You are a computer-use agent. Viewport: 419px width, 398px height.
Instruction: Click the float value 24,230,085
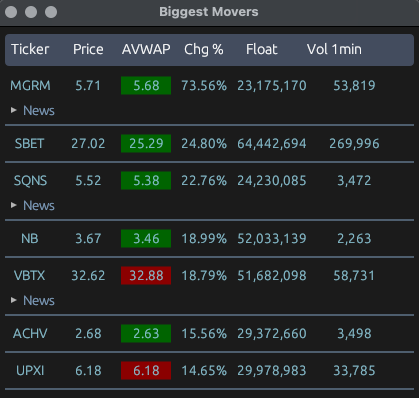(272, 181)
